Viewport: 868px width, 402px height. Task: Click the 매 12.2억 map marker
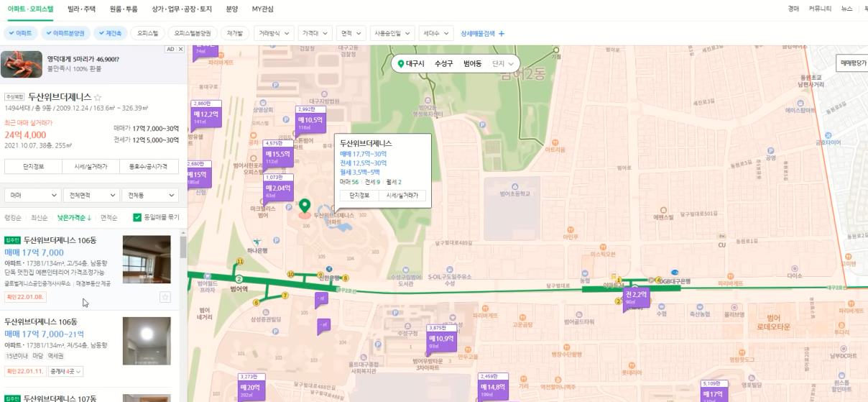(206, 114)
